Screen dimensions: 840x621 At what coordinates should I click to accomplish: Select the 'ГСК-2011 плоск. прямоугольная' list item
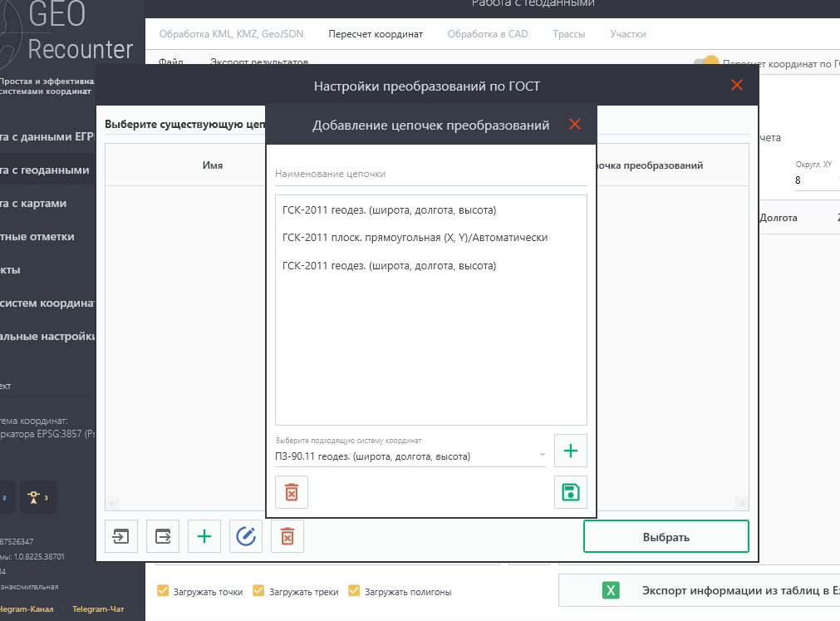(x=415, y=238)
